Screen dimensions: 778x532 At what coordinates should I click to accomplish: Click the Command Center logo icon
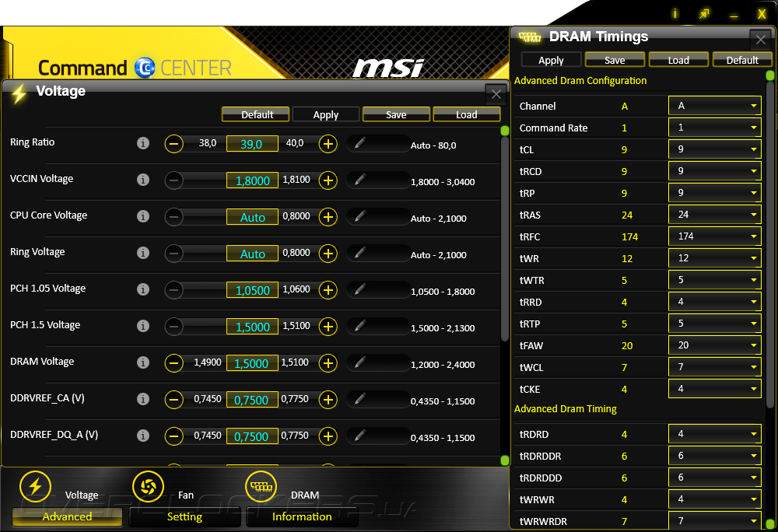[x=145, y=68]
